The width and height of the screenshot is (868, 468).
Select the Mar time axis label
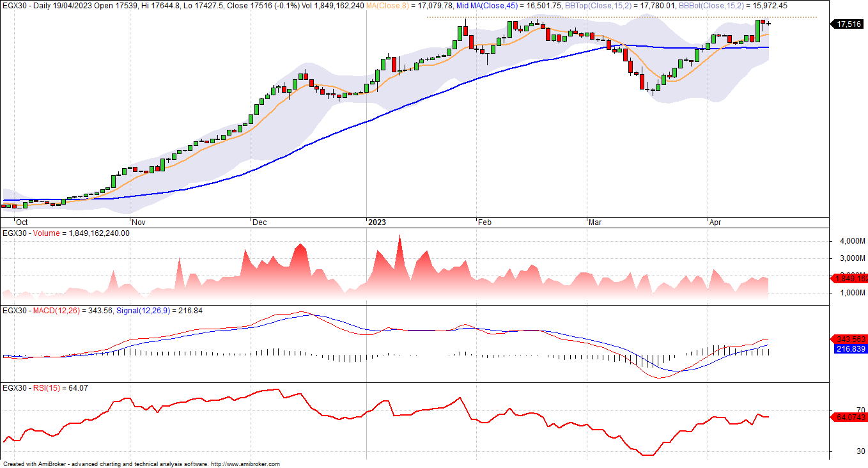[595, 222]
